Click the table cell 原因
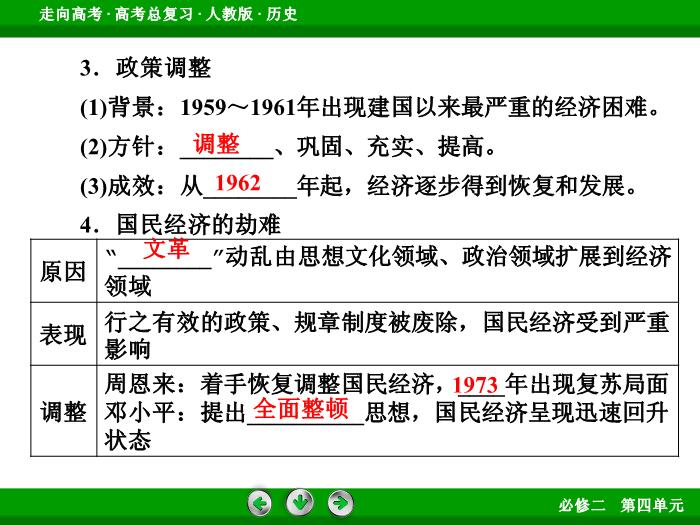Viewport: 700px width, 525px height. pos(63,271)
